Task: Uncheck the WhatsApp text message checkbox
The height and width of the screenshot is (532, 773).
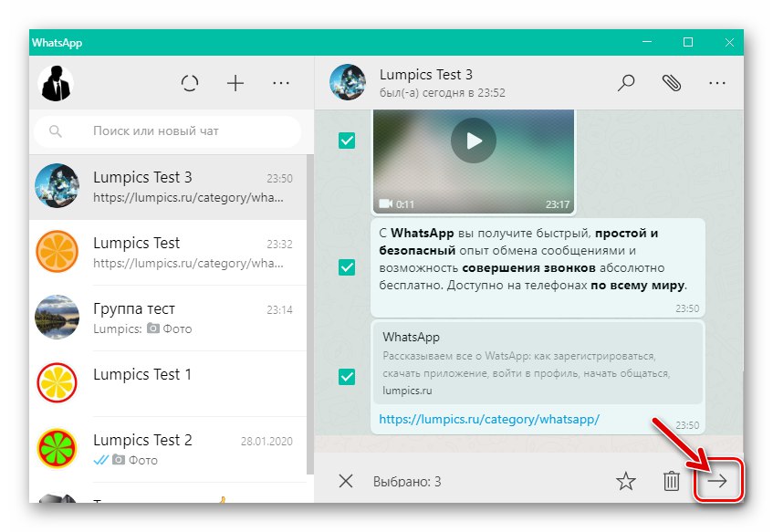Action: click(x=347, y=267)
